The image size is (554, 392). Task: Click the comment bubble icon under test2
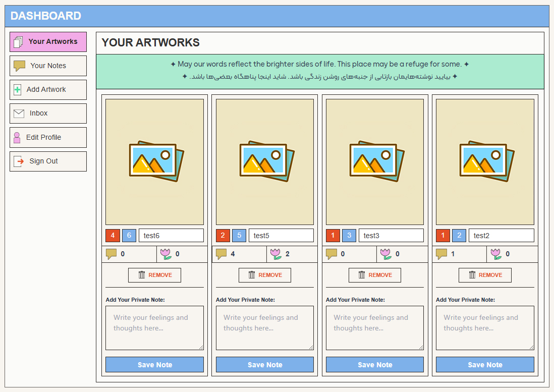tap(441, 254)
